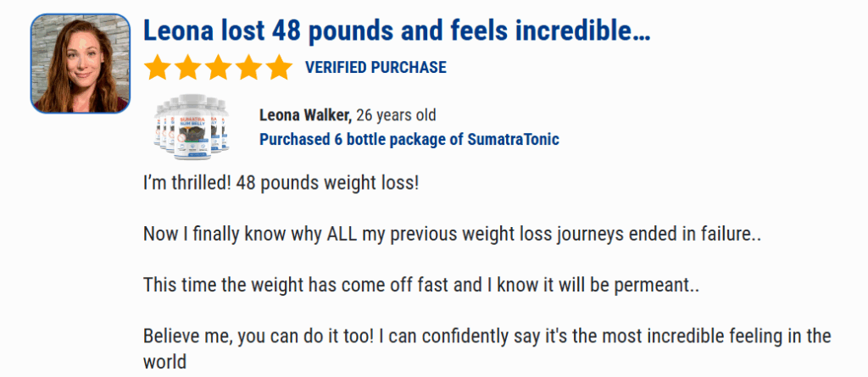Screen dimensions: 868x377
Task: Click the fourth gold star
Action: pyautogui.click(x=248, y=68)
